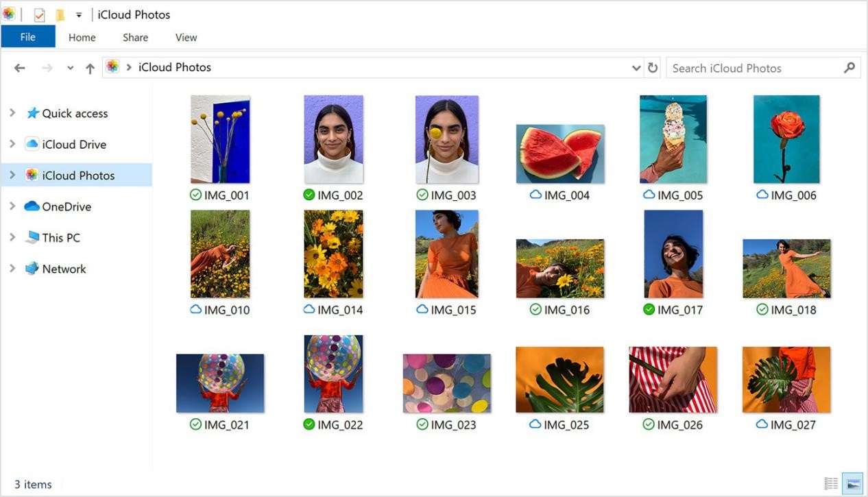This screenshot has height=497, width=868.
Task: Click the iCloud Photos icon in the address bar
Action: (112, 67)
